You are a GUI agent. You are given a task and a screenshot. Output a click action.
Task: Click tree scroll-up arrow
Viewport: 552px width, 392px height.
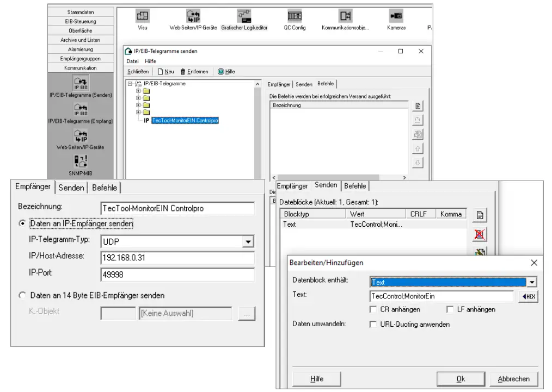(x=257, y=84)
